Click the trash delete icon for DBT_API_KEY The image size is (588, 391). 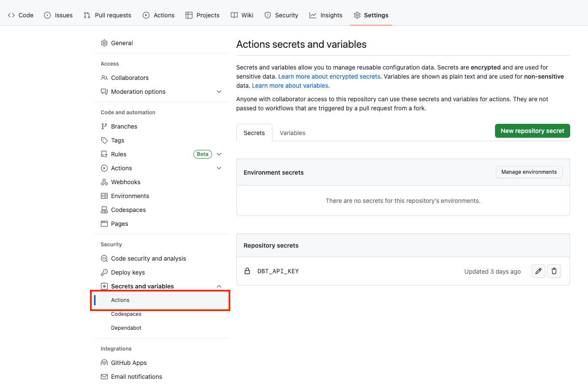pyautogui.click(x=554, y=271)
